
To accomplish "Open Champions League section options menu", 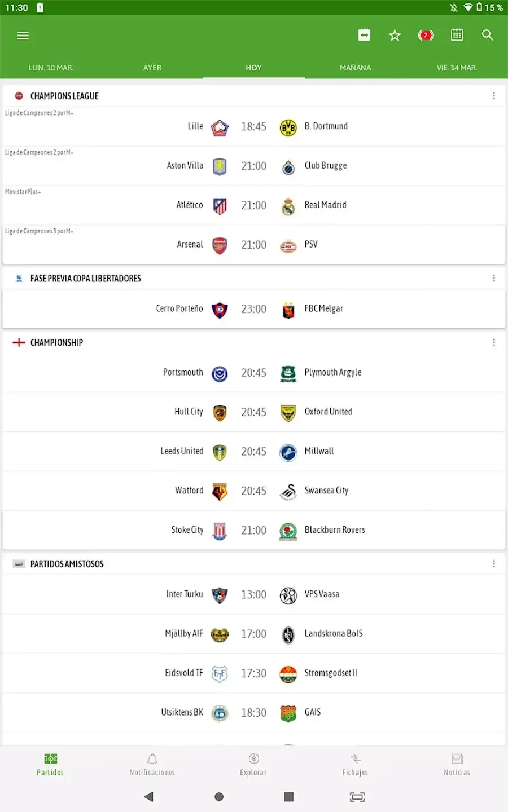I will 494,96.
